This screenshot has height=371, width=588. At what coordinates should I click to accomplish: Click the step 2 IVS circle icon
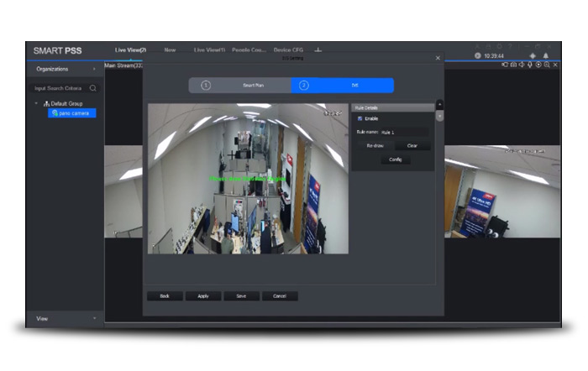click(304, 85)
